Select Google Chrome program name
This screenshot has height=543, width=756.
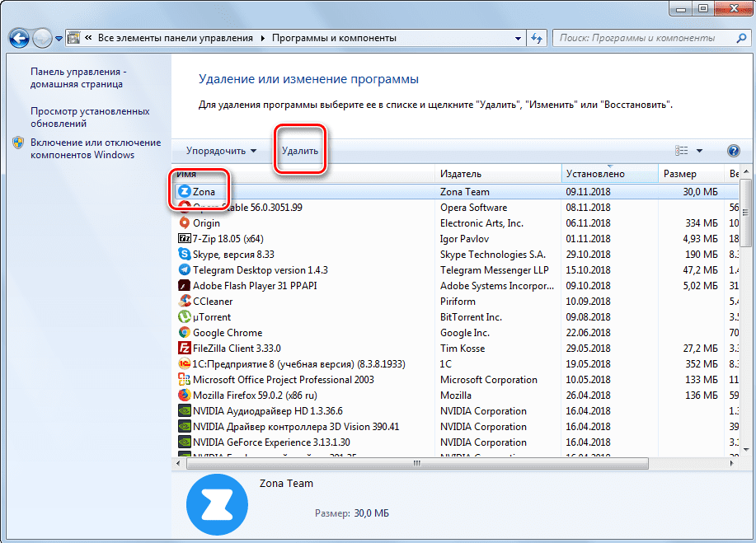click(x=228, y=333)
